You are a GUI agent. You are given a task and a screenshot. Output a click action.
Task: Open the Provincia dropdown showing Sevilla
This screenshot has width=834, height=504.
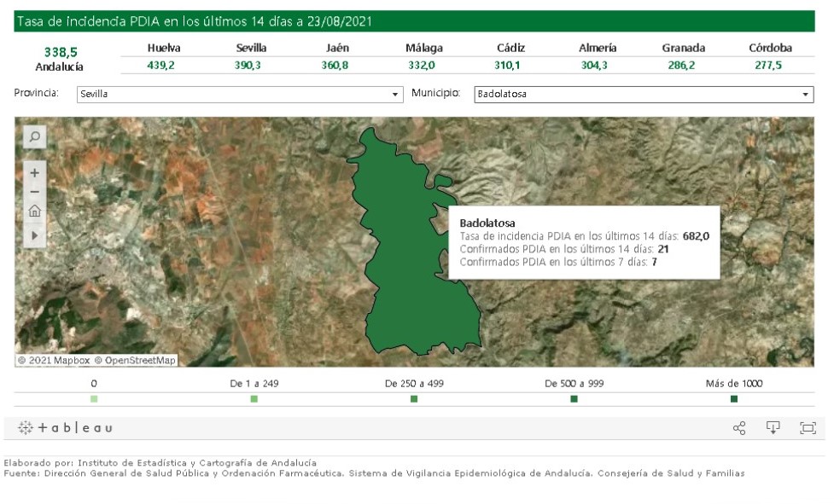pos(239,95)
